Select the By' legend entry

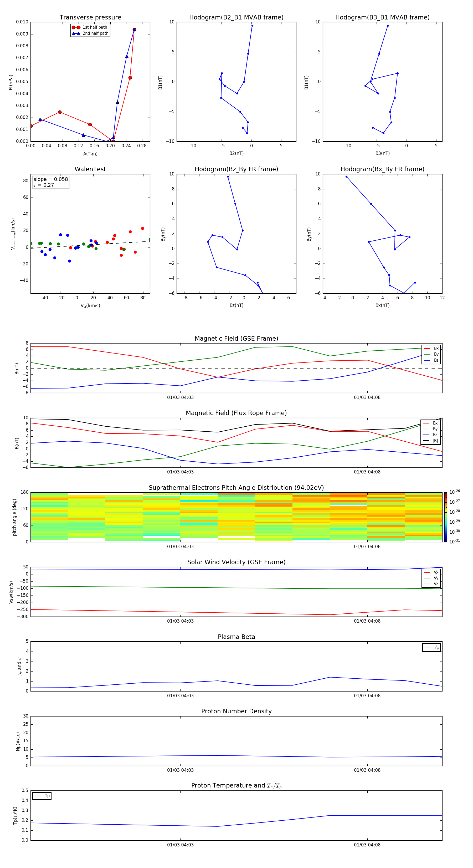[x=431, y=429]
